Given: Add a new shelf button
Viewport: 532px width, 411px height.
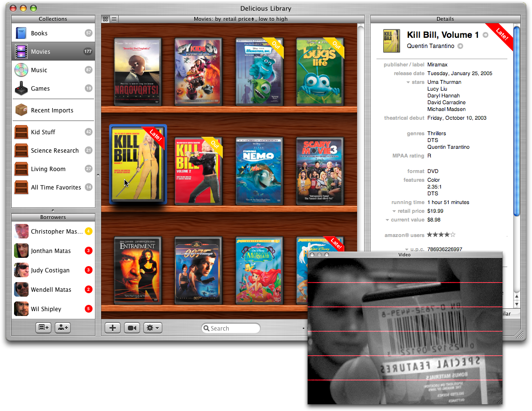Looking at the screenshot, I should click(x=44, y=328).
